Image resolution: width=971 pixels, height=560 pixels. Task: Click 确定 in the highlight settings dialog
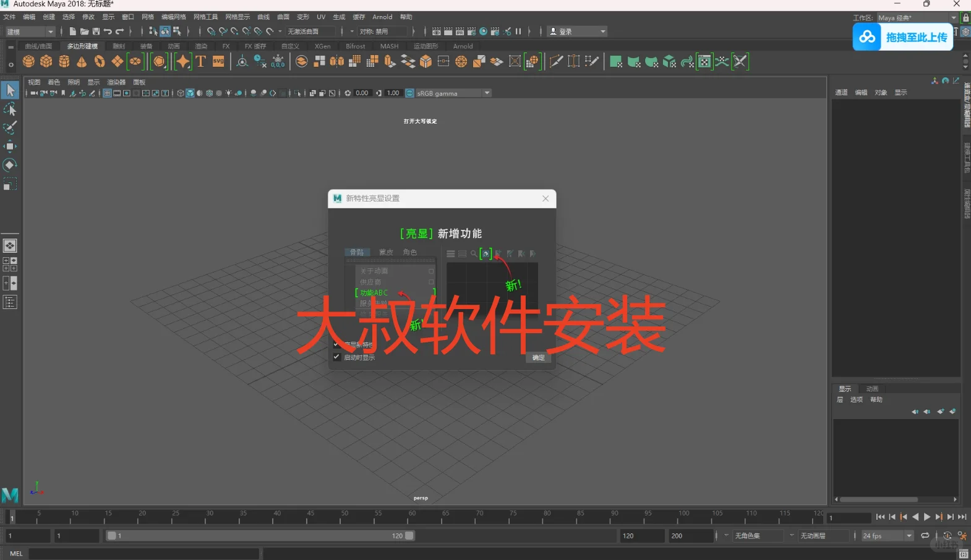point(539,358)
